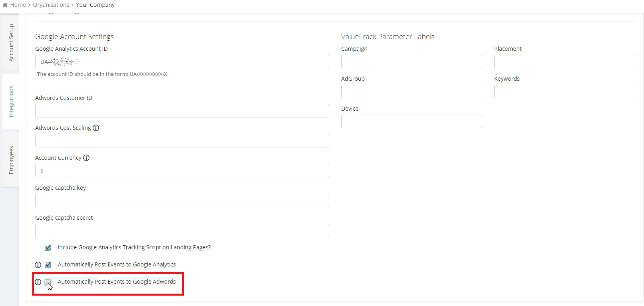The image size is (644, 306).
Task: Uncheck Include Google Analytics Tracking Script checkbox
Action: [x=48, y=248]
